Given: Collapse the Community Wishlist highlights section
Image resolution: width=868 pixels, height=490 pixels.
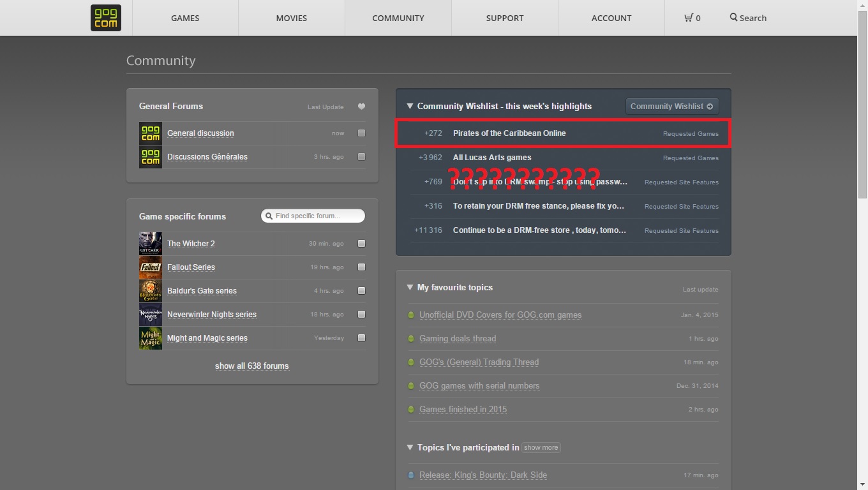Looking at the screenshot, I should point(410,106).
